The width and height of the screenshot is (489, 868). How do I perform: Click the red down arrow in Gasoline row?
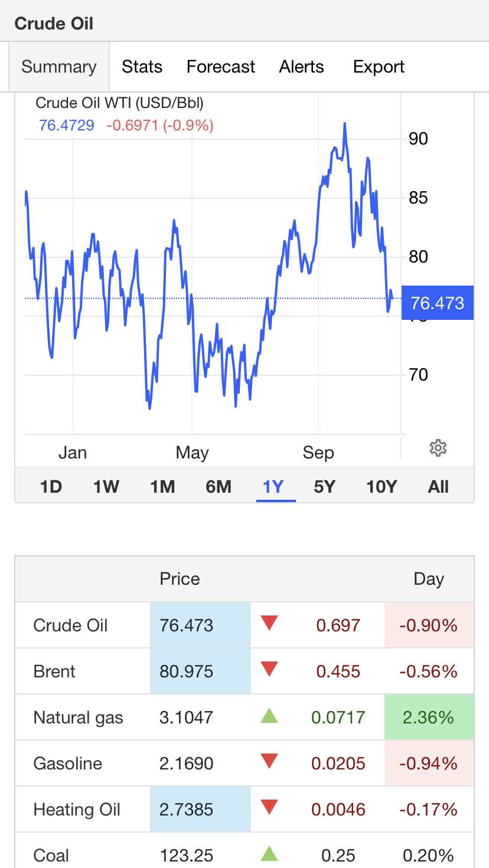(269, 762)
